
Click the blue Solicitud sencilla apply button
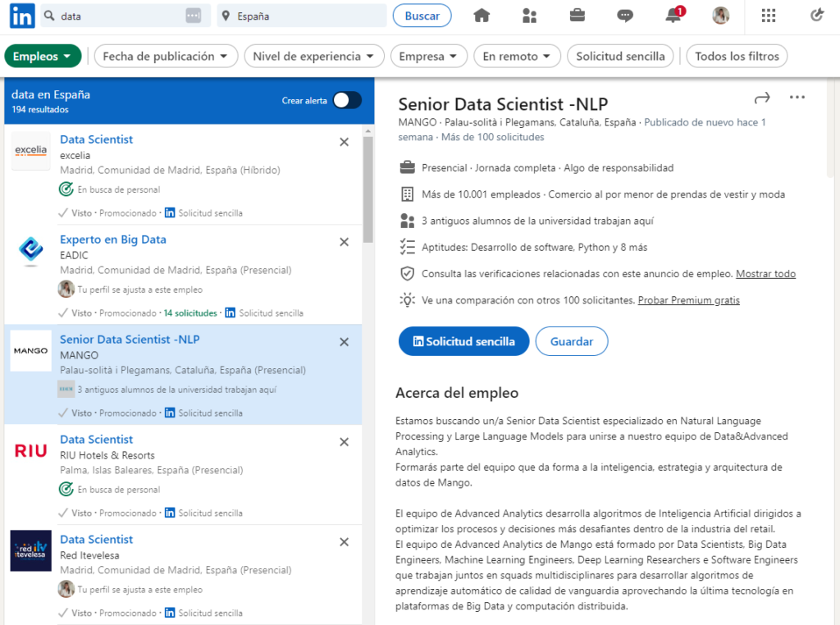(x=463, y=341)
